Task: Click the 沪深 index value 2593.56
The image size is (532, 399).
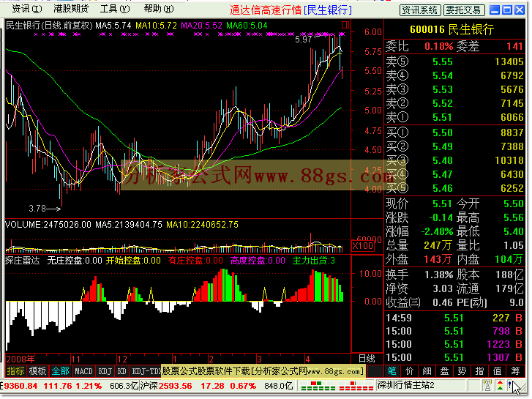Action: point(175,386)
